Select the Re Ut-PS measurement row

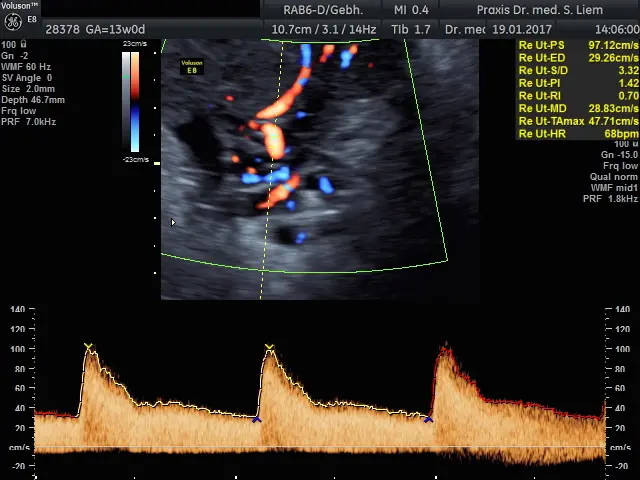578,46
